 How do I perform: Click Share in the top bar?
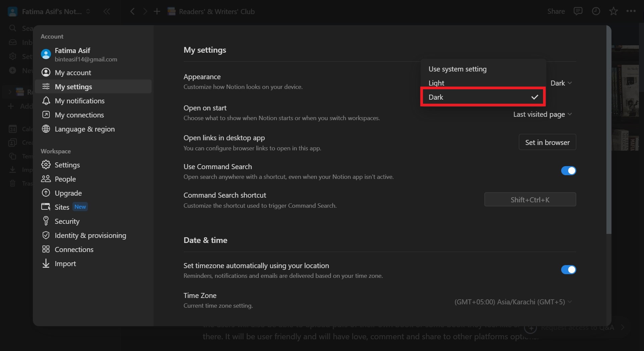(x=556, y=11)
